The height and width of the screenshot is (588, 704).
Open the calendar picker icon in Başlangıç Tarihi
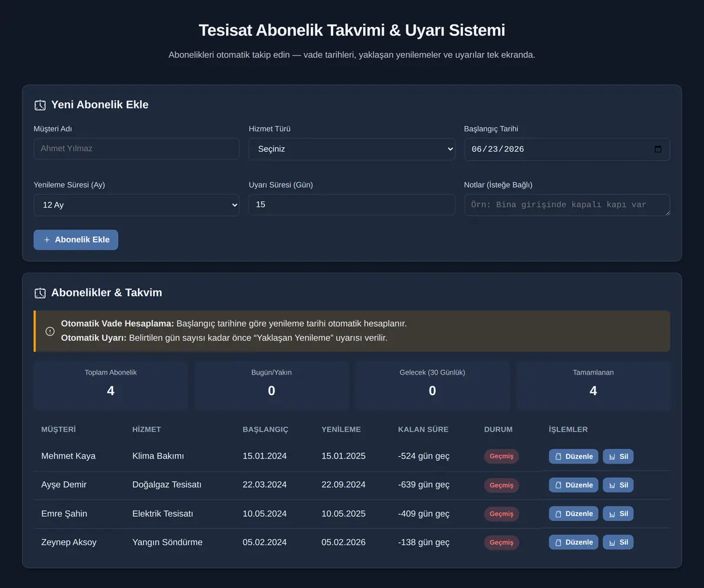658,149
